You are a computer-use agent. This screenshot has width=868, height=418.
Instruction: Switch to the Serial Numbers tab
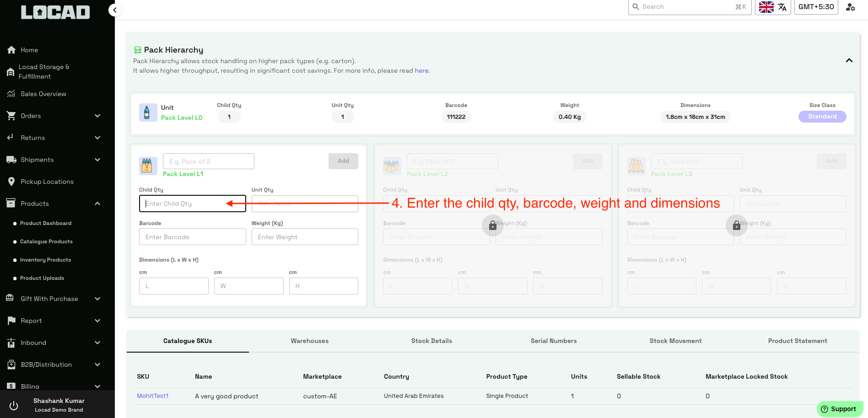click(554, 341)
